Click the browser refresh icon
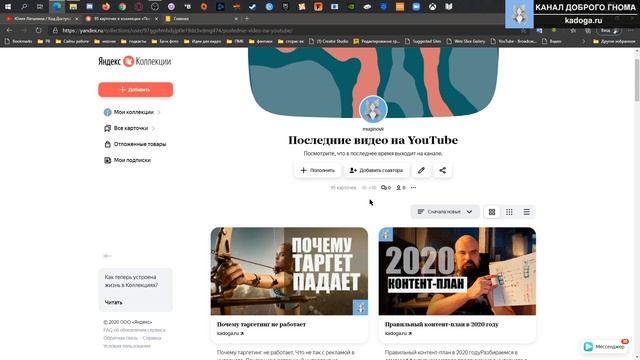Image resolution: width=640 pixels, height=360 pixels. pos(38,31)
